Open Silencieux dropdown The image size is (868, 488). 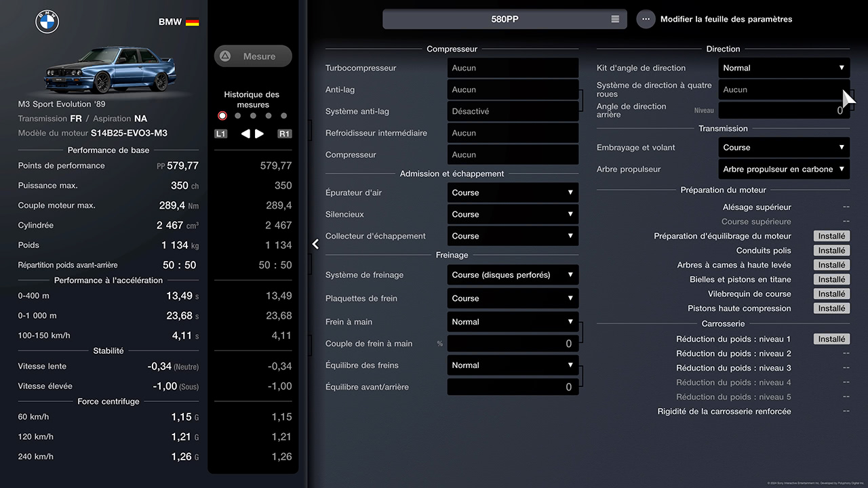[513, 214]
